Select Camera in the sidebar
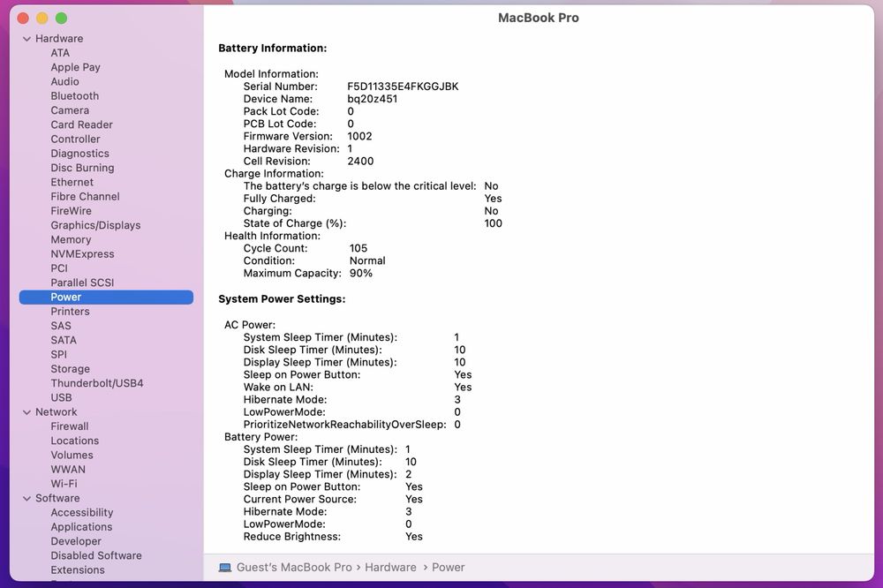The height and width of the screenshot is (588, 883). point(70,110)
